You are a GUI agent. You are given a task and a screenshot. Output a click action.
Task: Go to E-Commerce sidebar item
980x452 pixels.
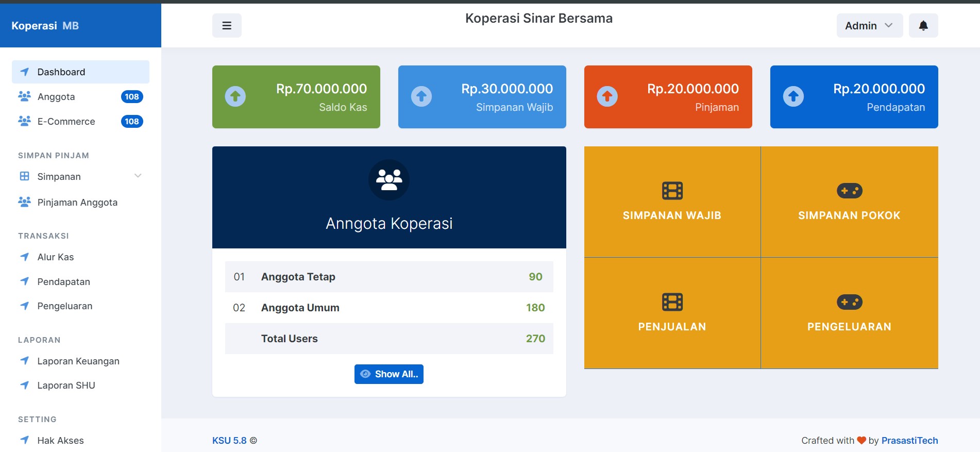[66, 122]
